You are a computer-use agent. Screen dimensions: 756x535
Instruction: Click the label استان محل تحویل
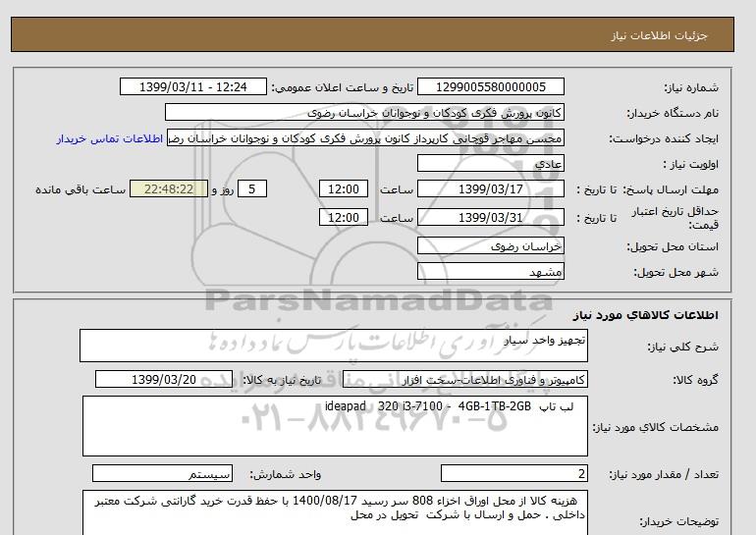(673, 246)
